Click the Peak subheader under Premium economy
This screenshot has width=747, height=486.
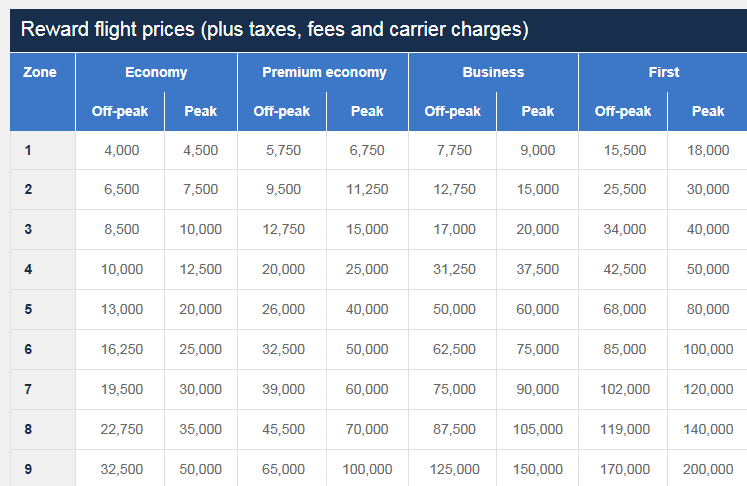pyautogui.click(x=367, y=111)
